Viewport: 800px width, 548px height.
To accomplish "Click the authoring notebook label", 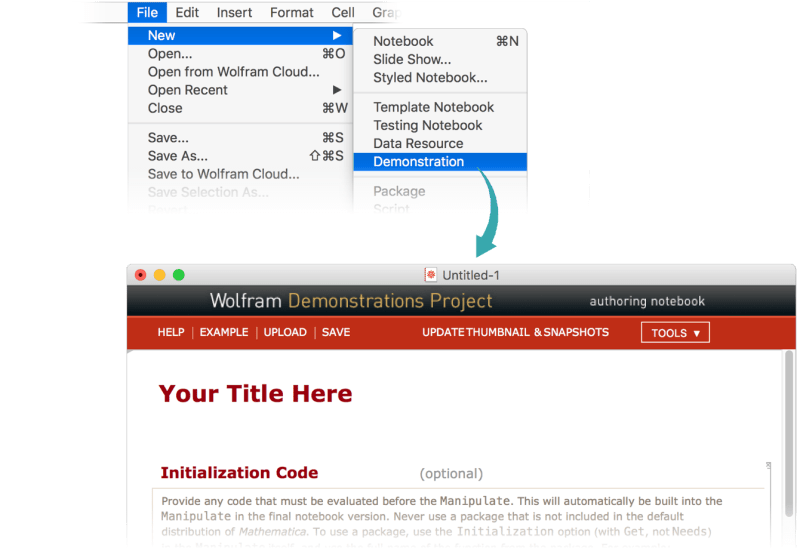I will [647, 301].
